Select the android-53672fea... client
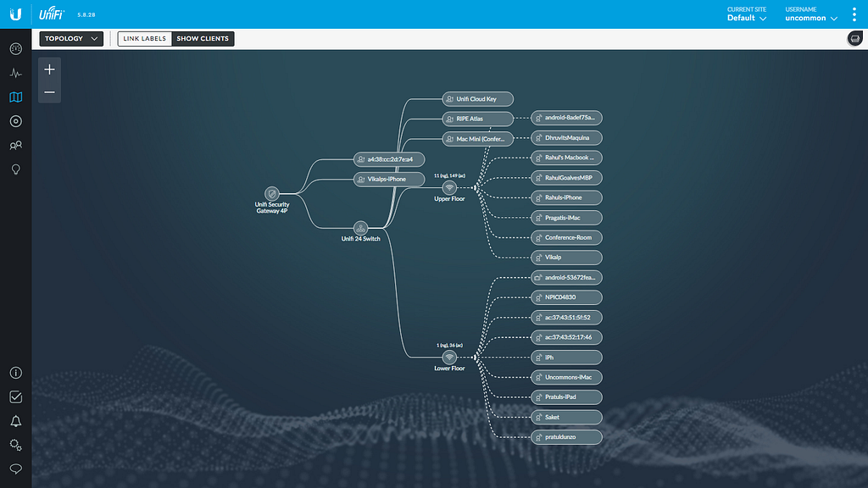This screenshot has width=868, height=488. (x=566, y=278)
